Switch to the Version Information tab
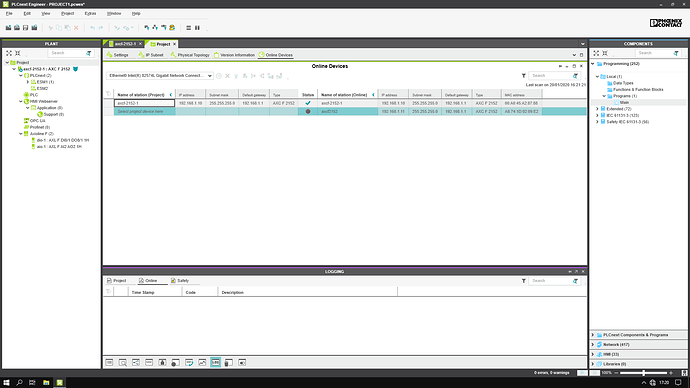Screen dimensions: 690x388 tap(234, 55)
